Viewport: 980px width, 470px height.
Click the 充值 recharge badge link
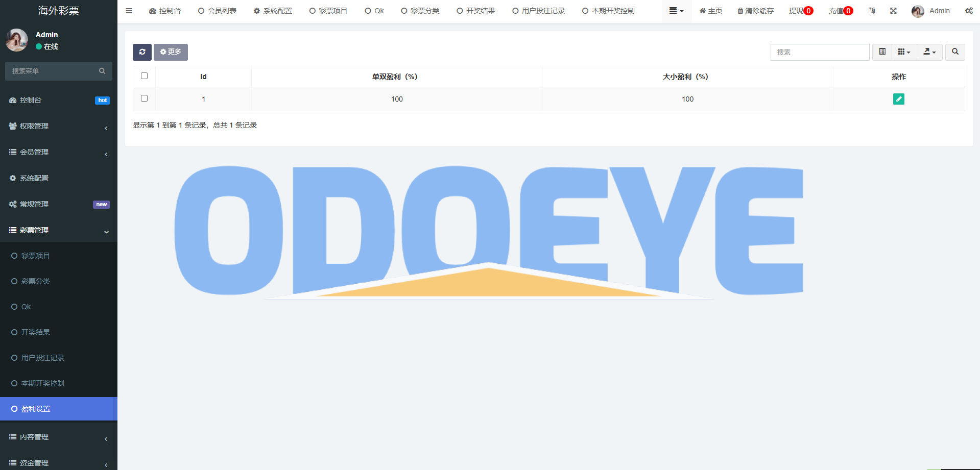841,11
